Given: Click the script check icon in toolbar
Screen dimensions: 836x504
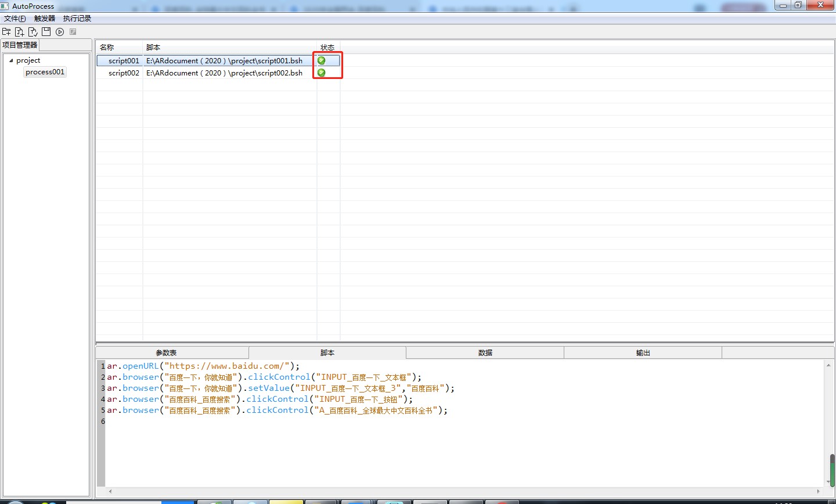Looking at the screenshot, I should (33, 32).
